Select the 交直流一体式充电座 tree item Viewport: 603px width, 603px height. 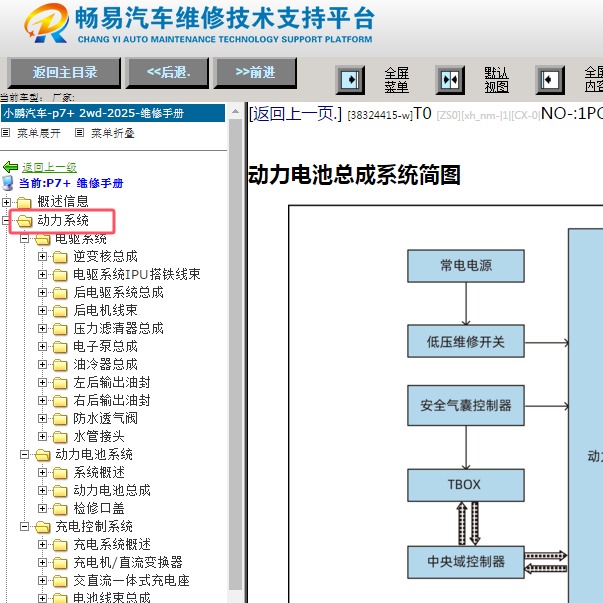pyautogui.click(x=132, y=581)
